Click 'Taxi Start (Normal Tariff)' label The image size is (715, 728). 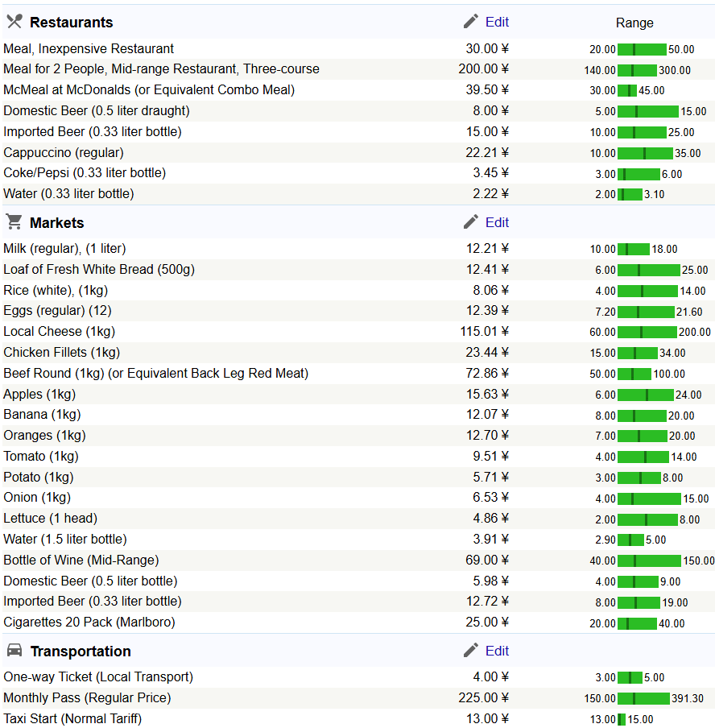pyautogui.click(x=72, y=718)
